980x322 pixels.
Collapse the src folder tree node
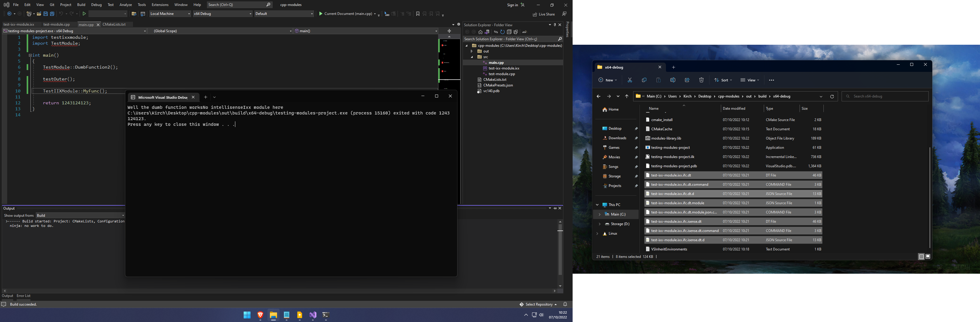click(472, 57)
